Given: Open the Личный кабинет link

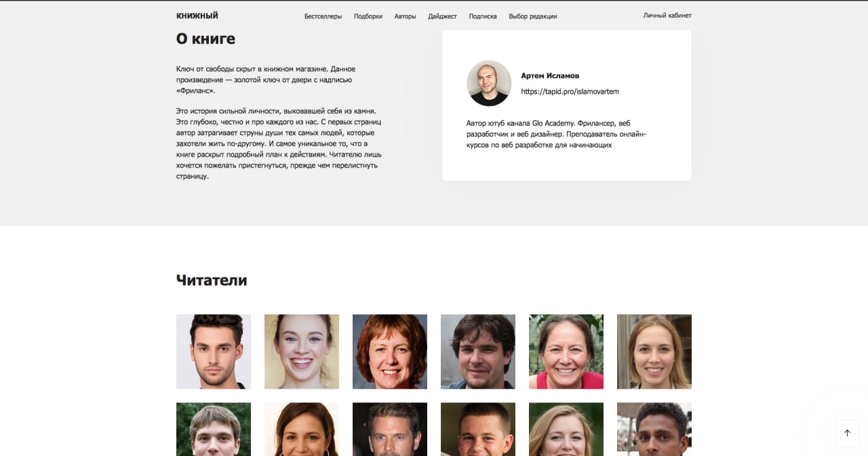Looking at the screenshot, I should (x=667, y=16).
